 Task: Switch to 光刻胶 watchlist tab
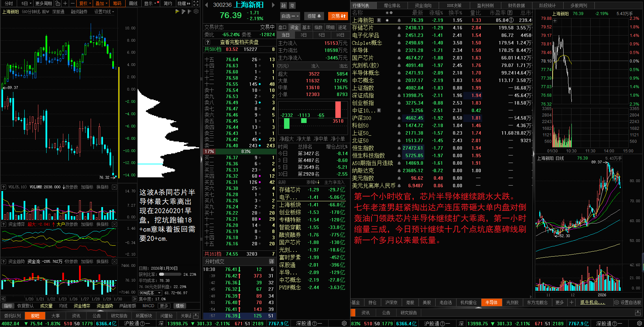(x=512, y=302)
